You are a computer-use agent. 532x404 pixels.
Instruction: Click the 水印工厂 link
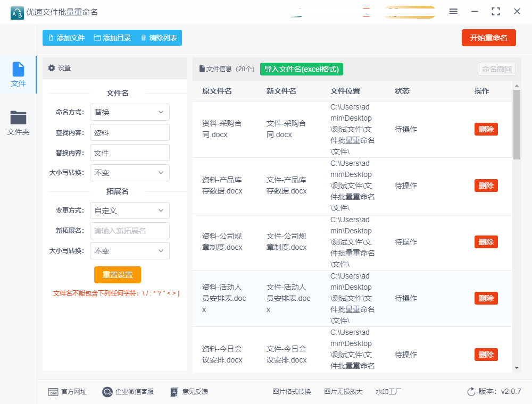(388, 392)
